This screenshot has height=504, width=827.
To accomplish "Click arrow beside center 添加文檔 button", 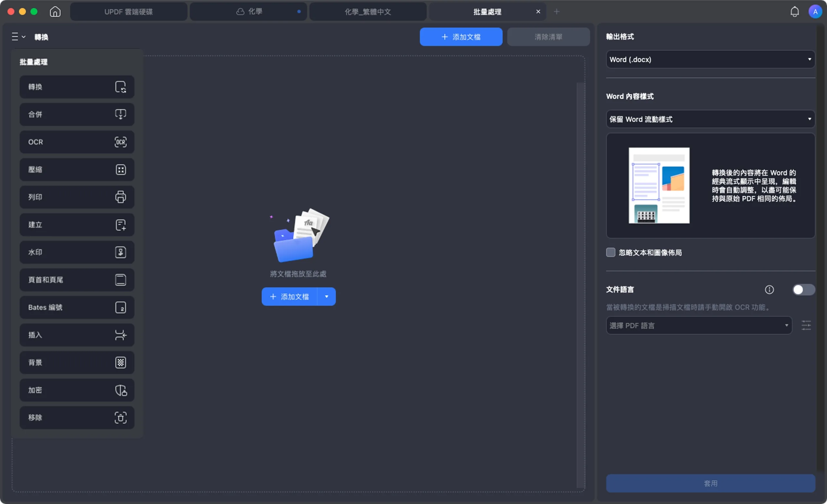I will click(326, 297).
